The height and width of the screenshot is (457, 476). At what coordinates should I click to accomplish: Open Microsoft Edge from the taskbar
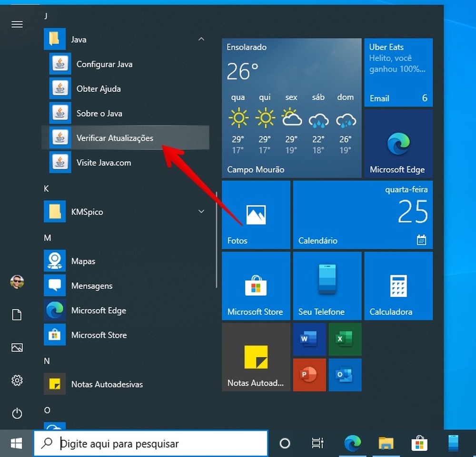click(352, 443)
